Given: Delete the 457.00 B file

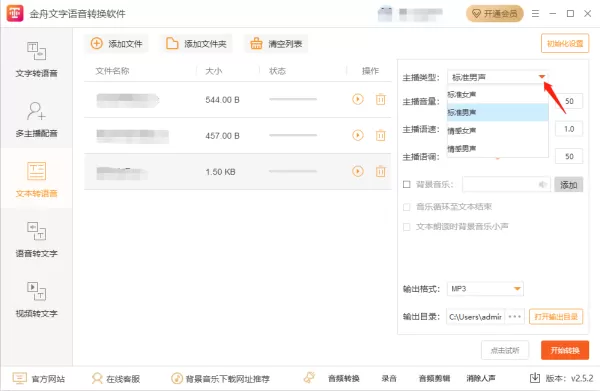Looking at the screenshot, I should pyautogui.click(x=380, y=135).
